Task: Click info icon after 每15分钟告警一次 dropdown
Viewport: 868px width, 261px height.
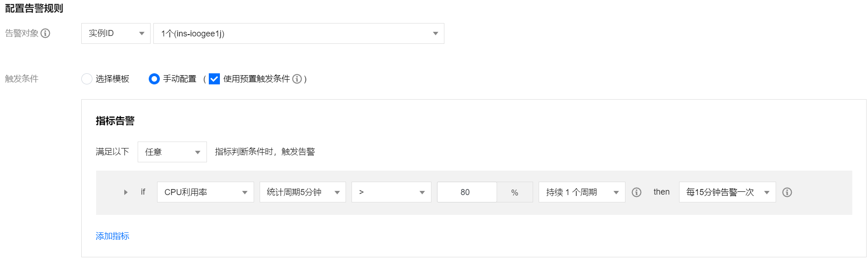Action: click(x=787, y=192)
